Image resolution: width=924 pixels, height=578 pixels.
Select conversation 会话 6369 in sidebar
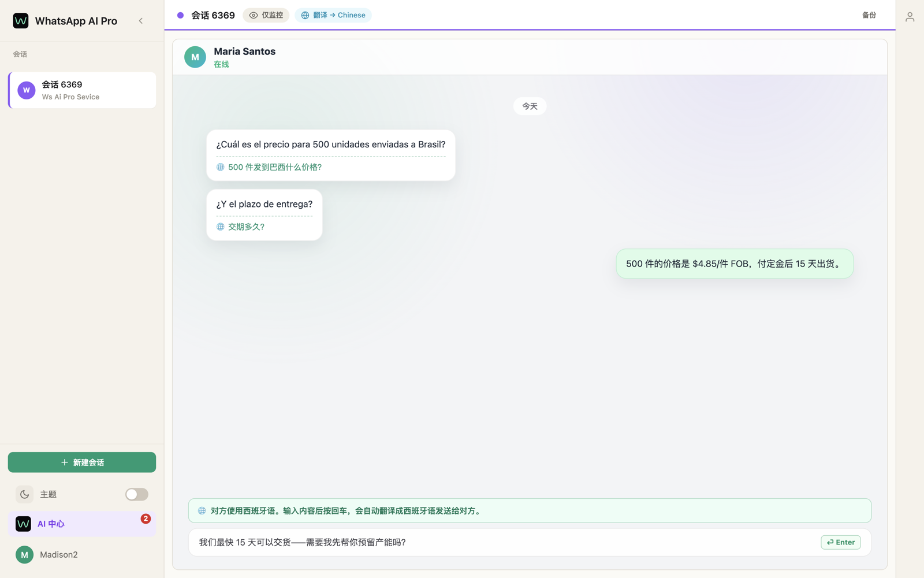click(82, 90)
